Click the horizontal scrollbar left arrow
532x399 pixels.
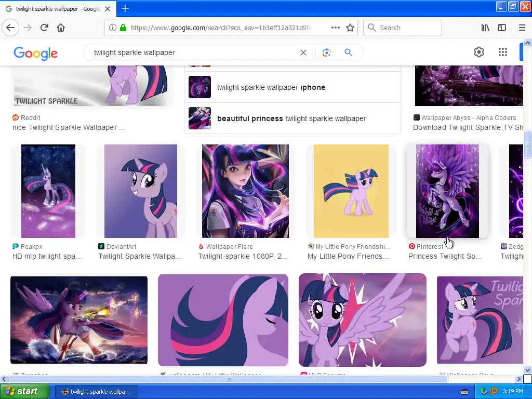[4, 379]
